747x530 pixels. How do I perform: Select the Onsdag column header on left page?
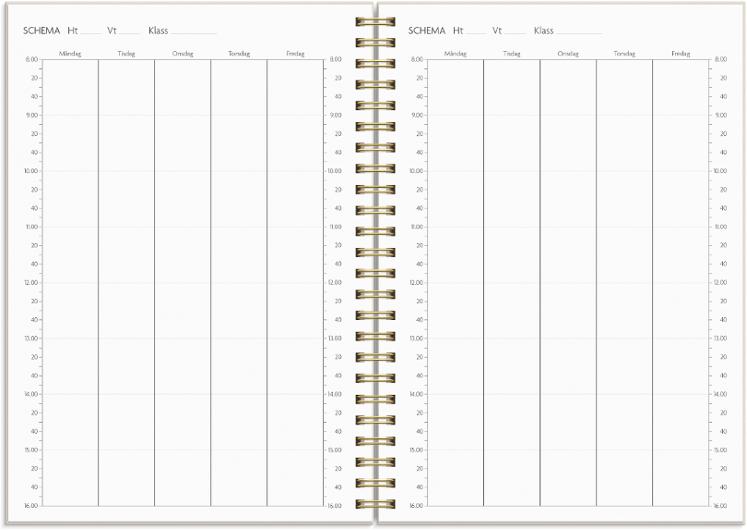coord(182,53)
